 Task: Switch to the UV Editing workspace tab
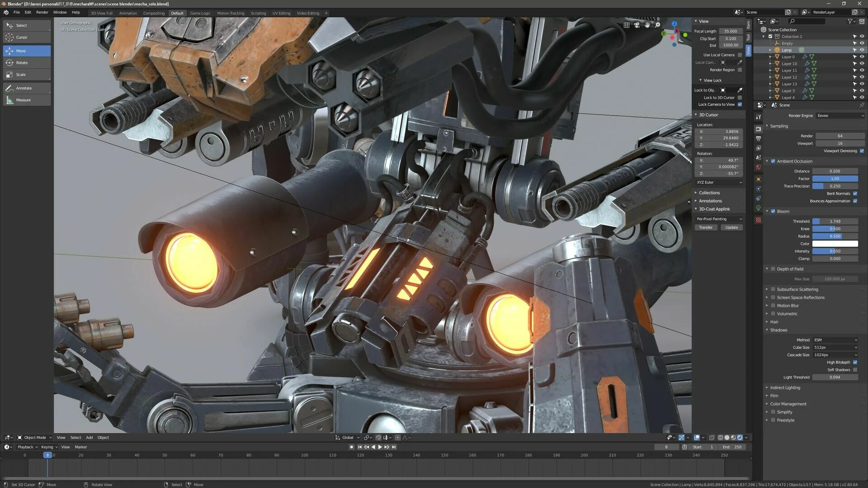point(281,13)
